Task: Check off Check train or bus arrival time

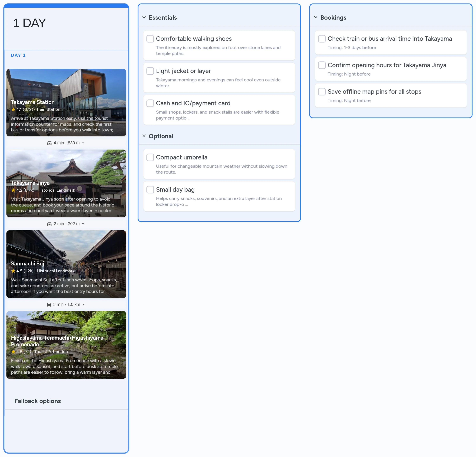Action: (x=322, y=39)
